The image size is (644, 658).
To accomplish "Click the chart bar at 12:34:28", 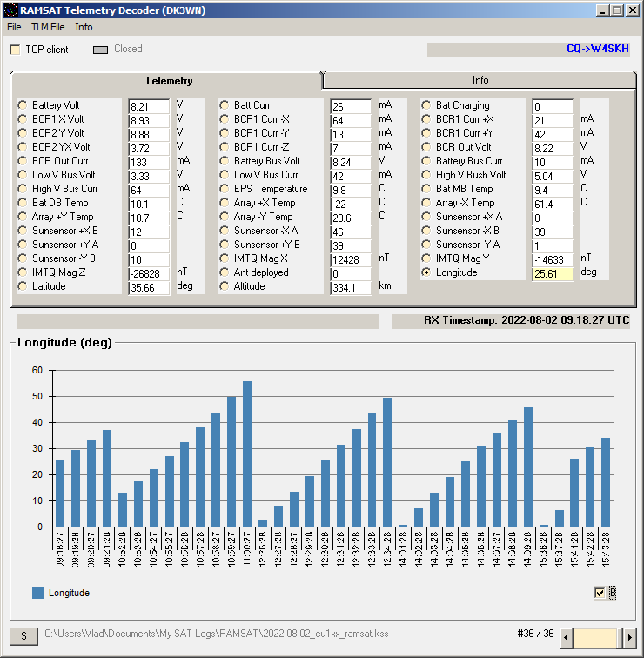I will (387, 462).
